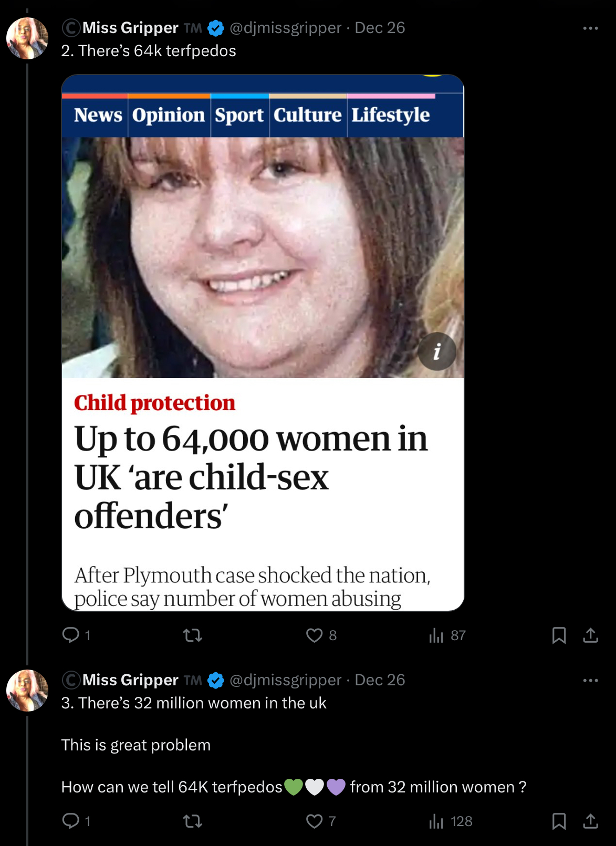Click the image info button

437,351
